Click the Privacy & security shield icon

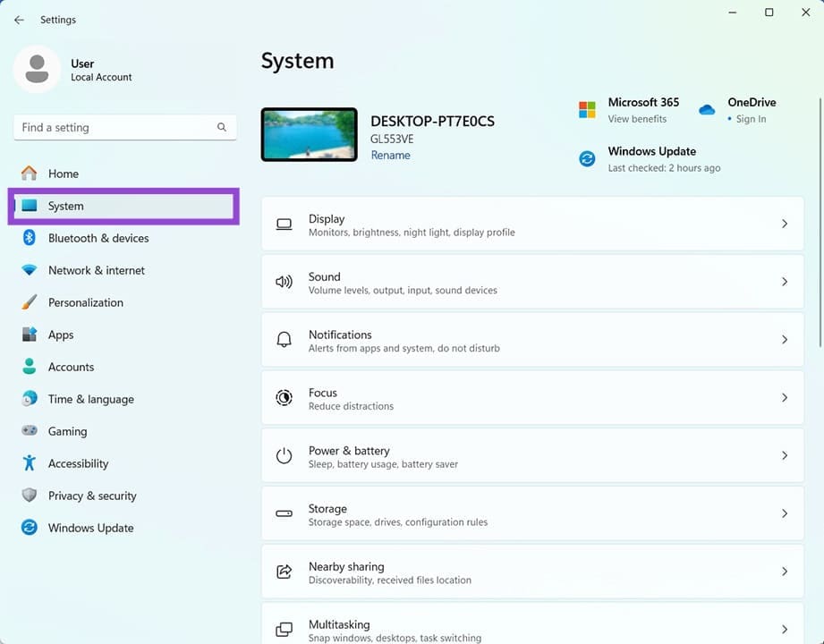pos(30,496)
